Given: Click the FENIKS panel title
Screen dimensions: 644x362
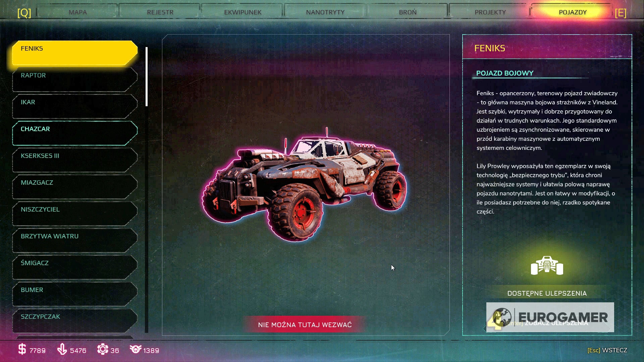Looking at the screenshot, I should pyautogui.click(x=489, y=48).
